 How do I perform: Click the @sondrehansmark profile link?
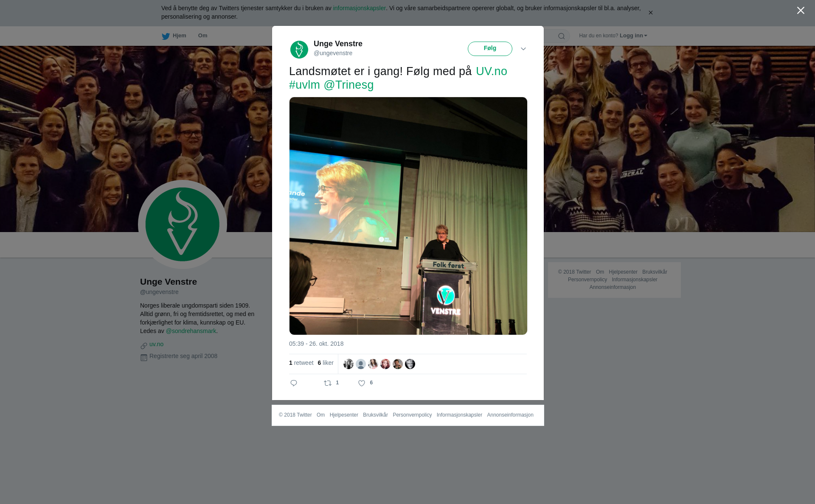[x=191, y=331]
